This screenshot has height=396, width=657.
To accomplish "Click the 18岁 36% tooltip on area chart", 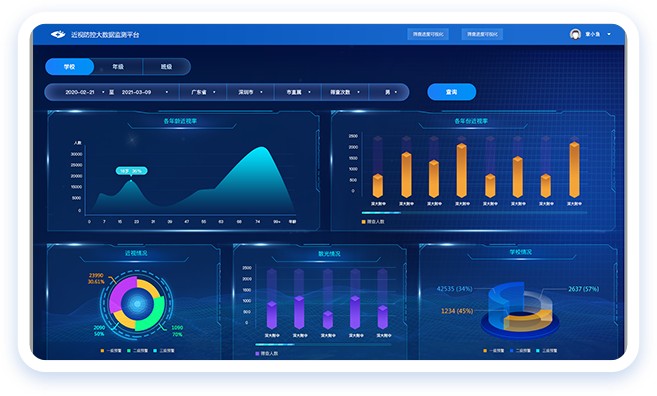I will pos(131,171).
